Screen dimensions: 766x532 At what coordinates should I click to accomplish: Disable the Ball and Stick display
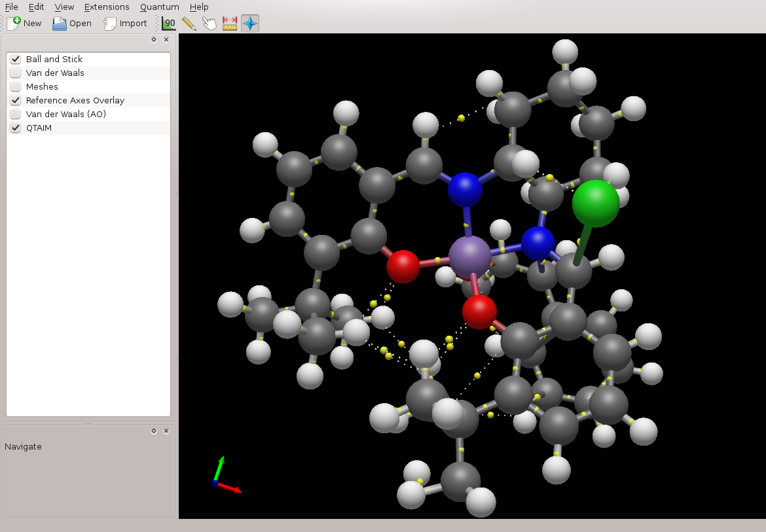16,60
